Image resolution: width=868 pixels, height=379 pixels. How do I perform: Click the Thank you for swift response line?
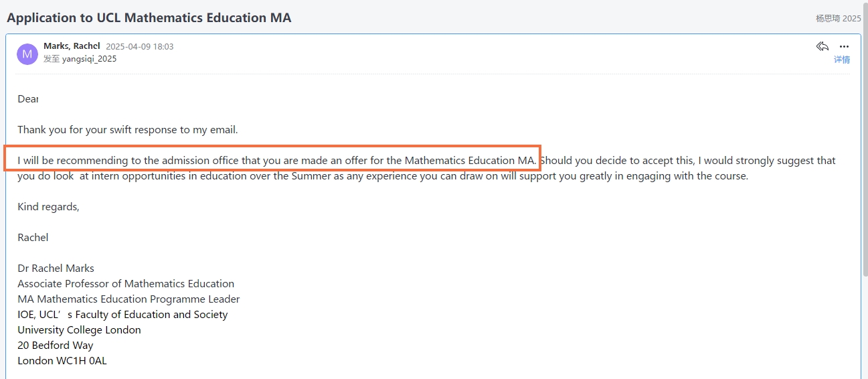[128, 130]
